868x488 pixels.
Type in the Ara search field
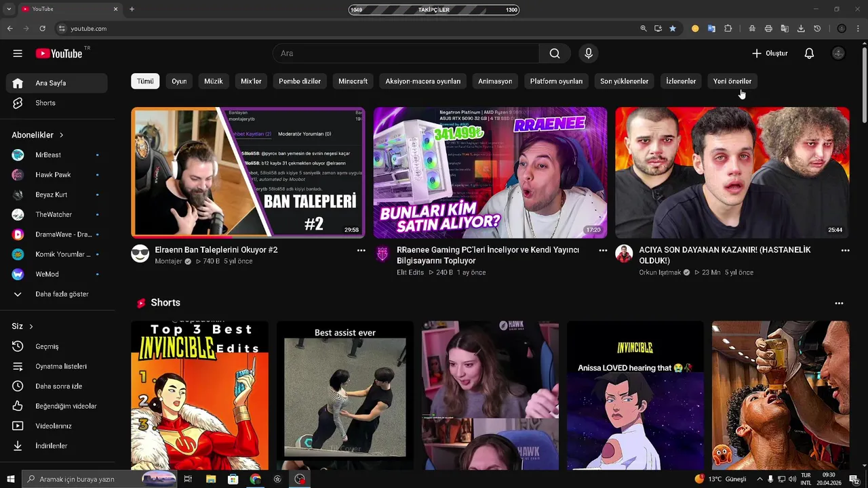[x=406, y=54]
